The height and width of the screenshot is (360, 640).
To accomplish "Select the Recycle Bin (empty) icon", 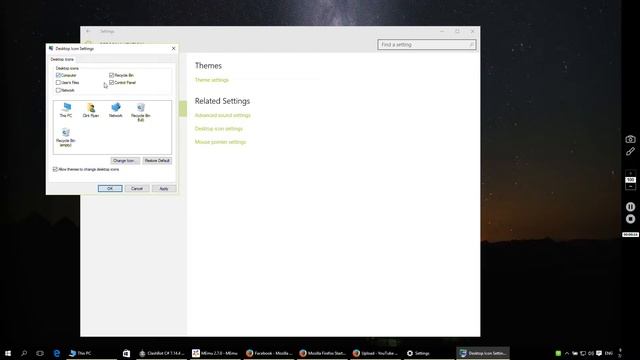I will coord(66,137).
